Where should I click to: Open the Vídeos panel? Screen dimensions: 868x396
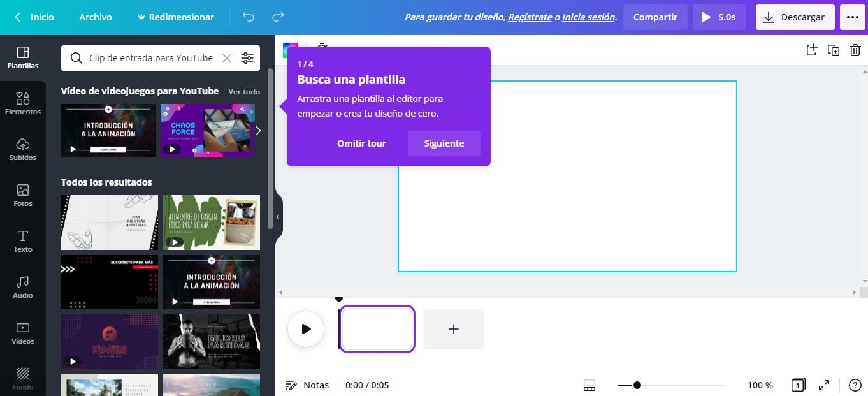click(23, 334)
